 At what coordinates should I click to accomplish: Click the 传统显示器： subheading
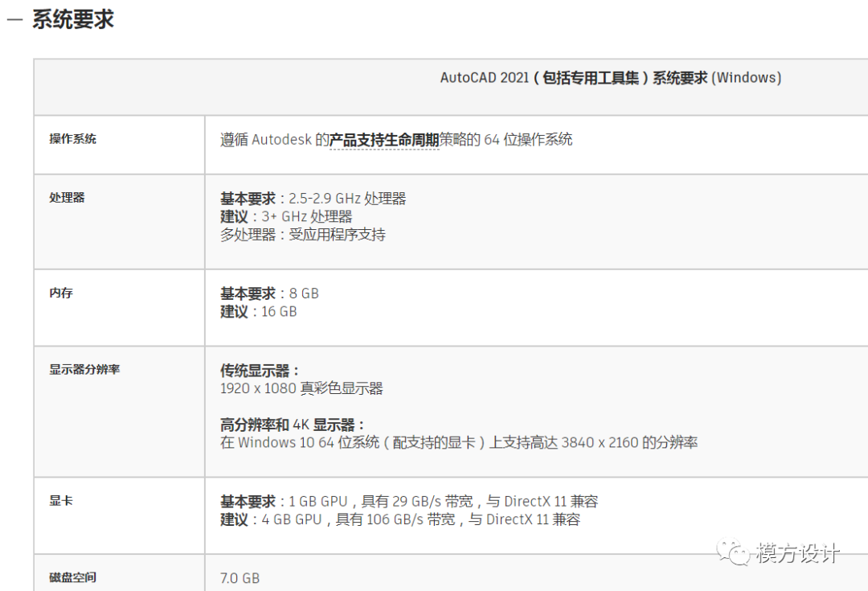click(x=260, y=371)
